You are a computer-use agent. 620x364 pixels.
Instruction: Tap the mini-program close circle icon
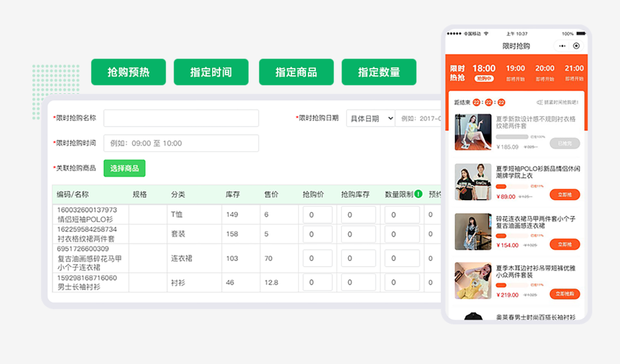point(576,46)
